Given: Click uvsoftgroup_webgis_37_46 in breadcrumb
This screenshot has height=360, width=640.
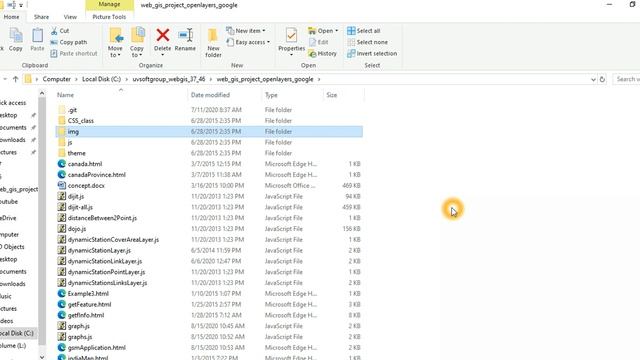Looking at the screenshot, I should [x=169, y=79].
